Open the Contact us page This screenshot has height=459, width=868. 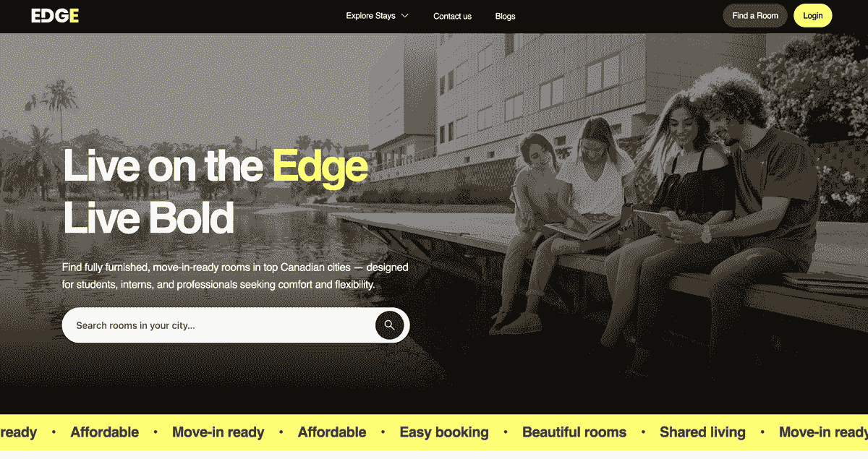(452, 16)
